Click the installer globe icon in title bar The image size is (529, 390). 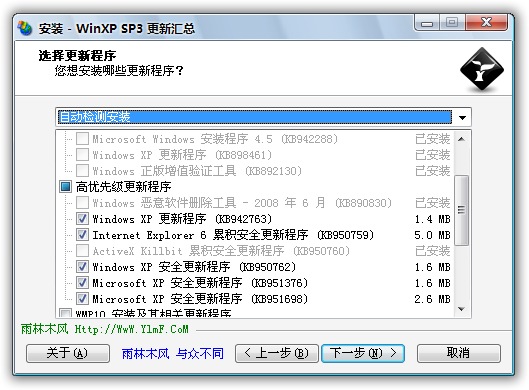(x=25, y=28)
